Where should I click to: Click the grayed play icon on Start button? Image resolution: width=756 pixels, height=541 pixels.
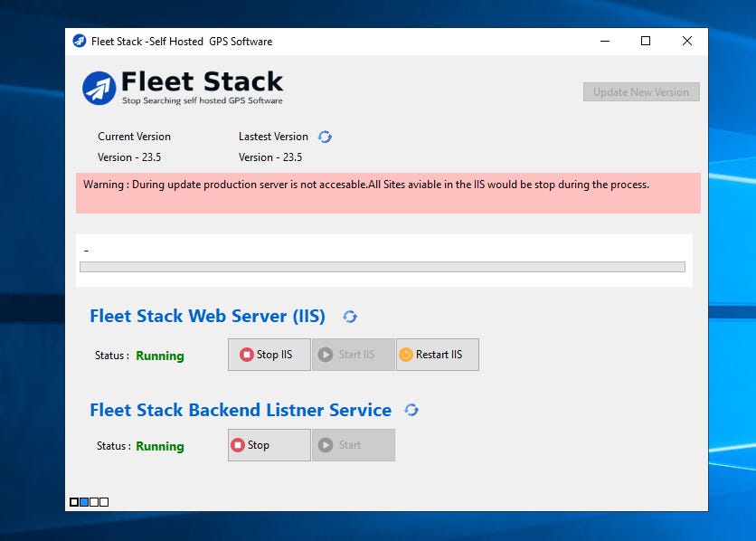pos(326,444)
